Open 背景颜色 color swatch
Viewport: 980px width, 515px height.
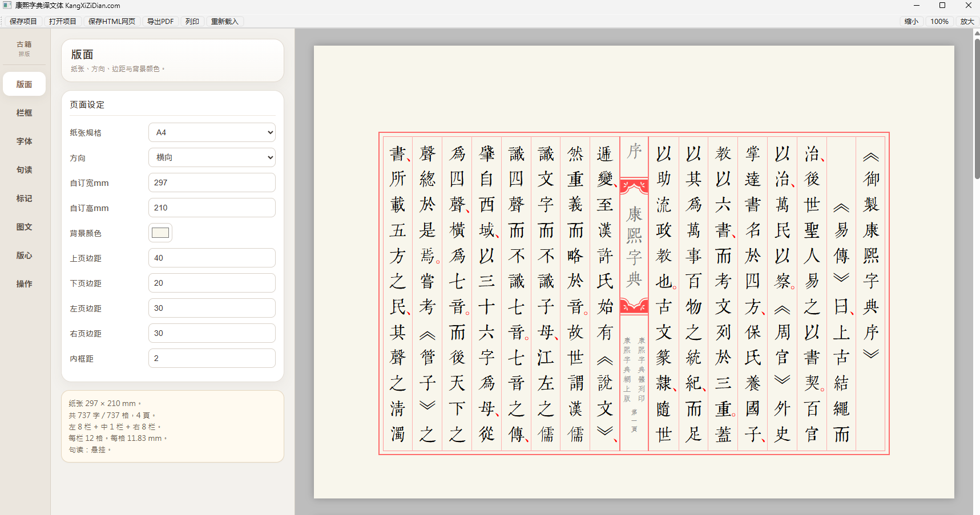tap(160, 233)
